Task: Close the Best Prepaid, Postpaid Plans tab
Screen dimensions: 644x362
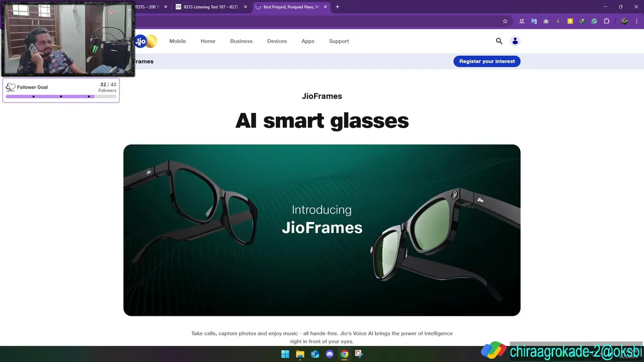Action: click(x=325, y=7)
